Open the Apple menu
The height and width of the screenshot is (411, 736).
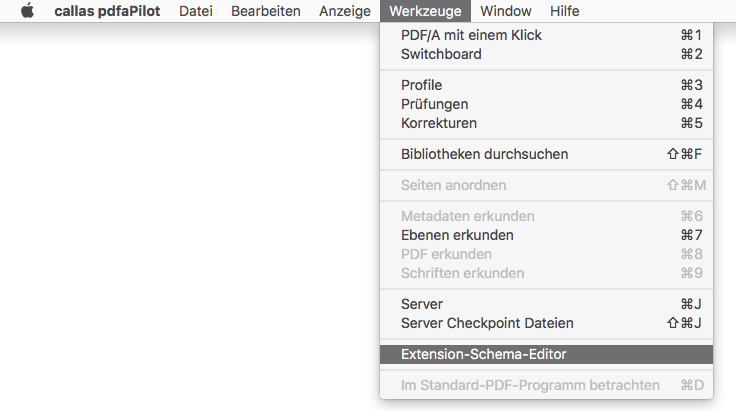click(x=28, y=11)
